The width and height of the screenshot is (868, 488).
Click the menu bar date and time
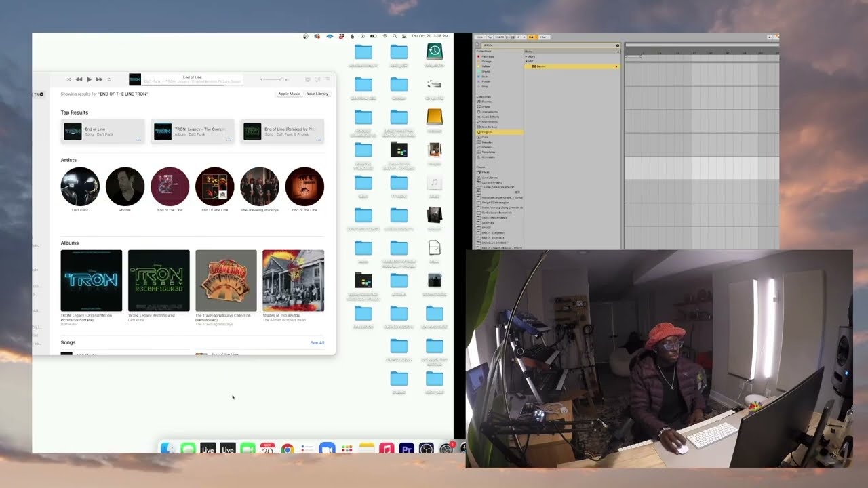(x=430, y=36)
